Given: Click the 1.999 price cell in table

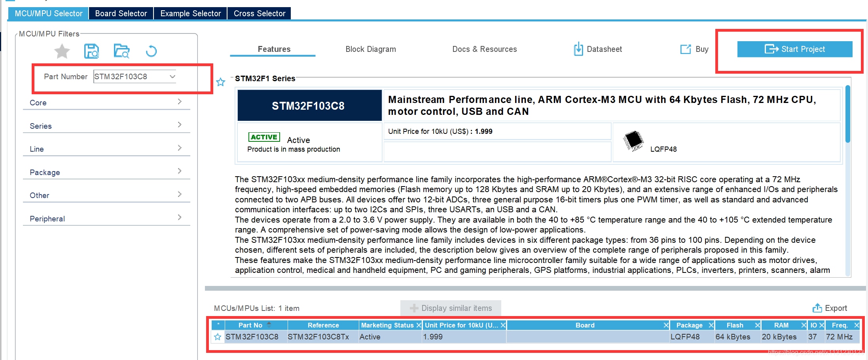Looking at the screenshot, I should pos(464,337).
